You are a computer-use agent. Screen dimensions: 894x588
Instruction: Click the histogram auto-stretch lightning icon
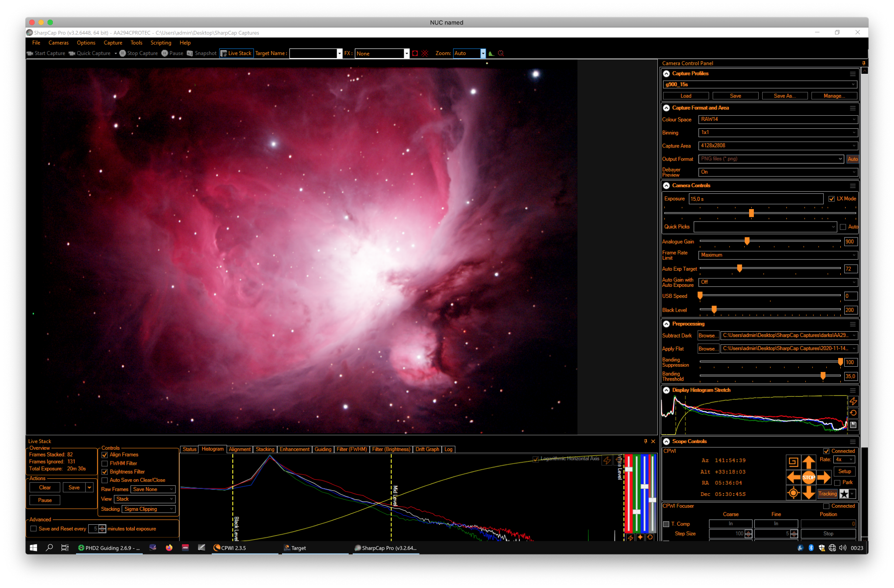853,401
